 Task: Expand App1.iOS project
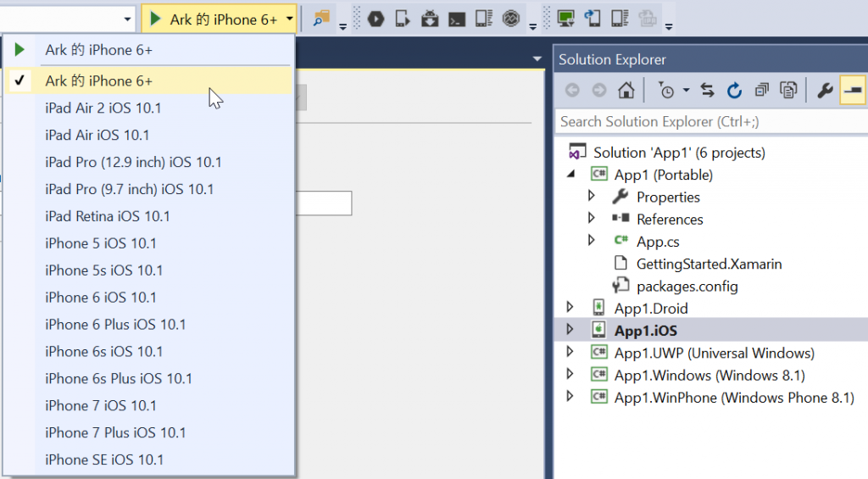click(x=570, y=329)
